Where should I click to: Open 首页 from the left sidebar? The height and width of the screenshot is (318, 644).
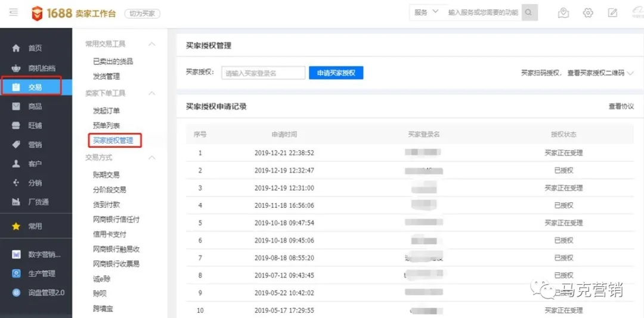[x=35, y=48]
